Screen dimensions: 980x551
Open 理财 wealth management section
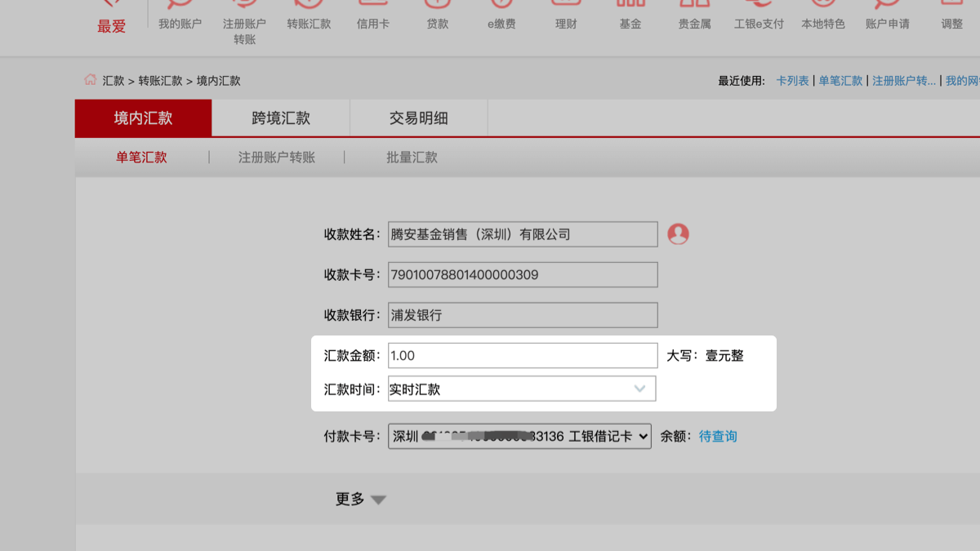(x=566, y=24)
